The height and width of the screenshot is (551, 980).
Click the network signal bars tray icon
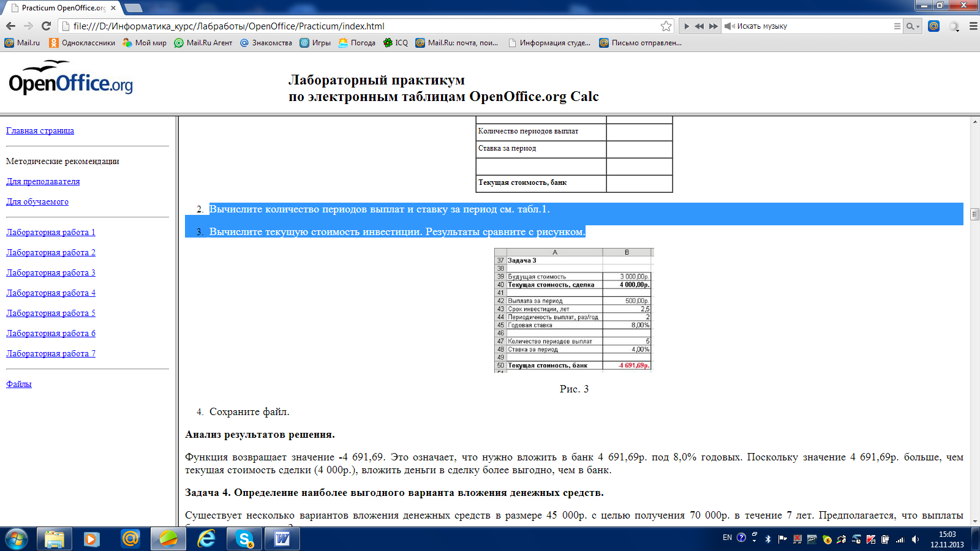coord(900,539)
